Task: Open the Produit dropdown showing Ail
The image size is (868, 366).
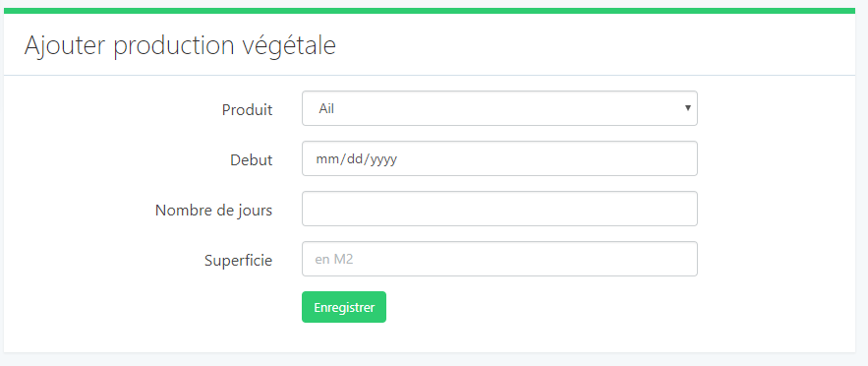Action: pyautogui.click(x=499, y=108)
